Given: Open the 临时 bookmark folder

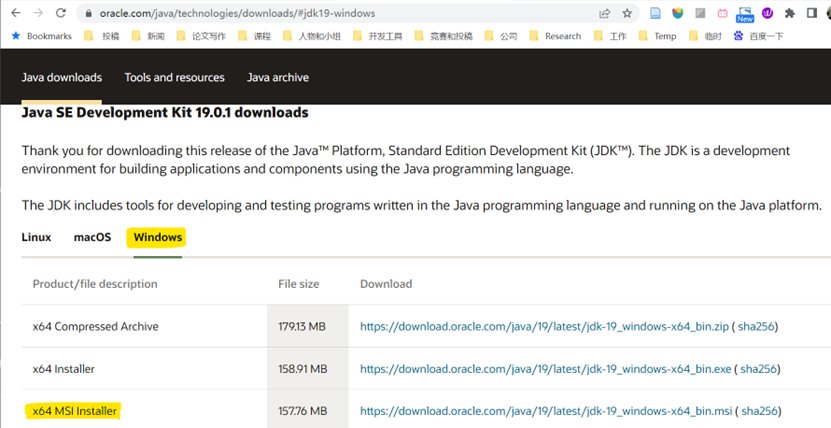Looking at the screenshot, I should tap(705, 36).
